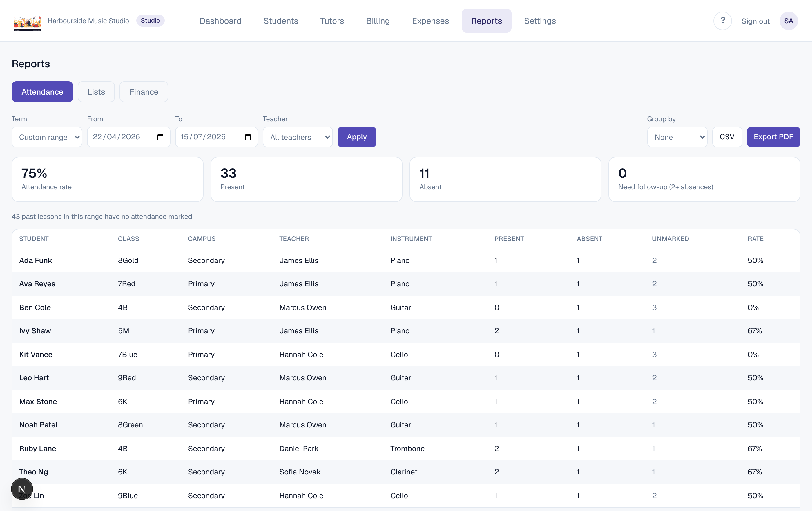
Task: Expand the Group by None dropdown
Action: coord(677,137)
